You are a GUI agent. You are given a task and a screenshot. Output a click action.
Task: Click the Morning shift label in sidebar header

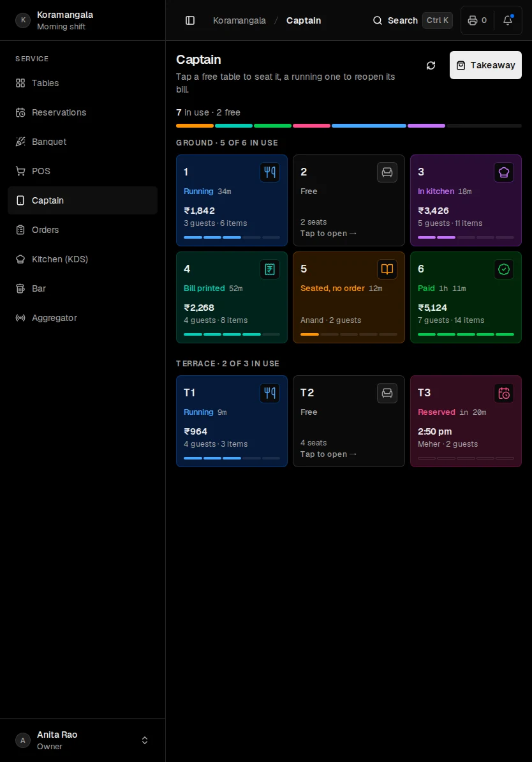tap(61, 27)
